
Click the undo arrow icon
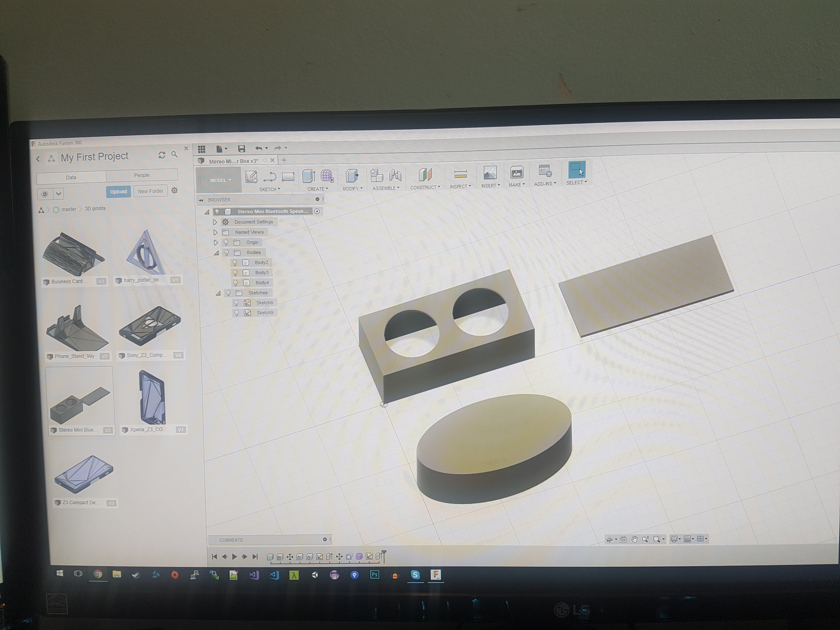pos(259,148)
